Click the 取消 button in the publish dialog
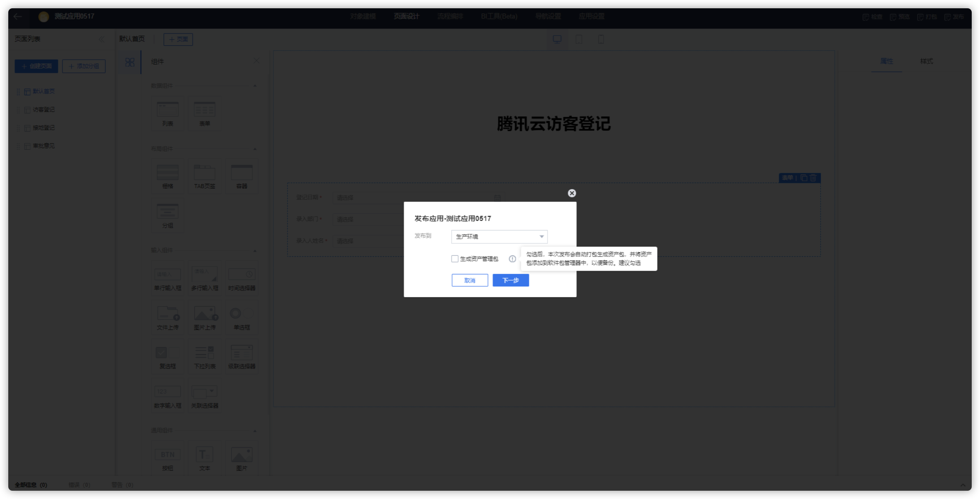Screen dimensions: 980x499 (x=470, y=280)
